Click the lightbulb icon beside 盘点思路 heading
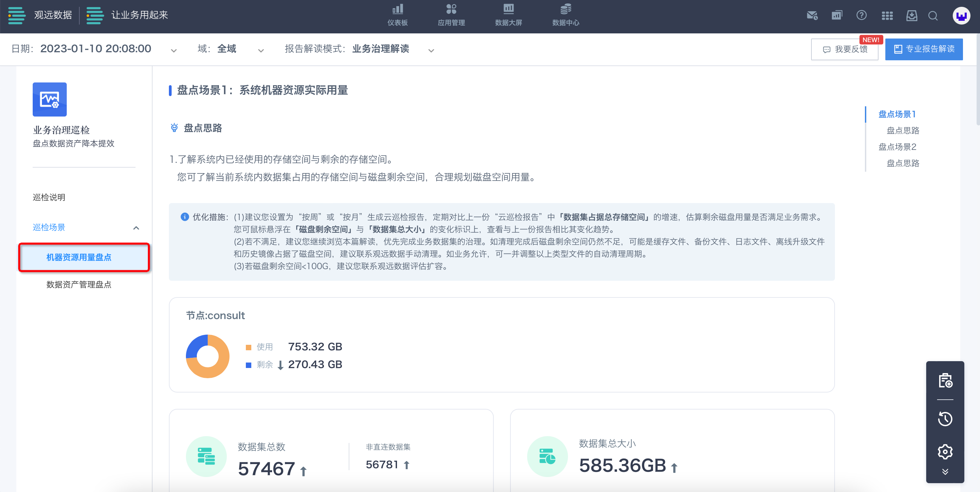The image size is (980, 492). pos(174,127)
